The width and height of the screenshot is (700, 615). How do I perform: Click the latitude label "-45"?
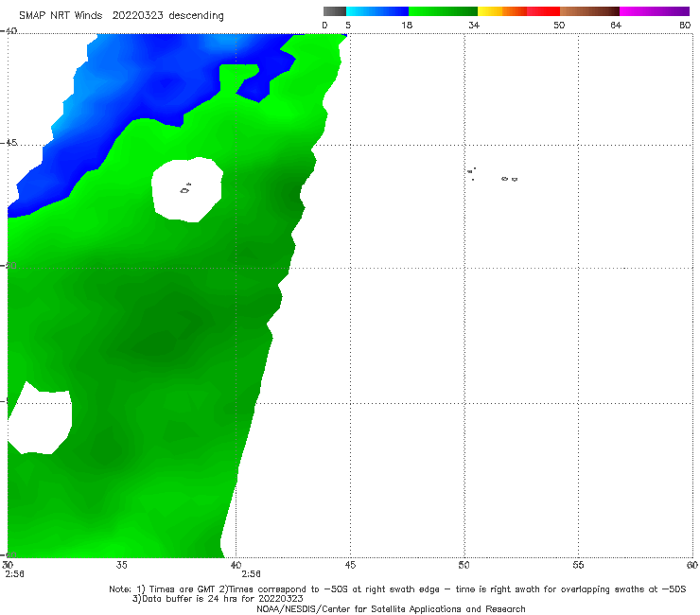[9, 143]
